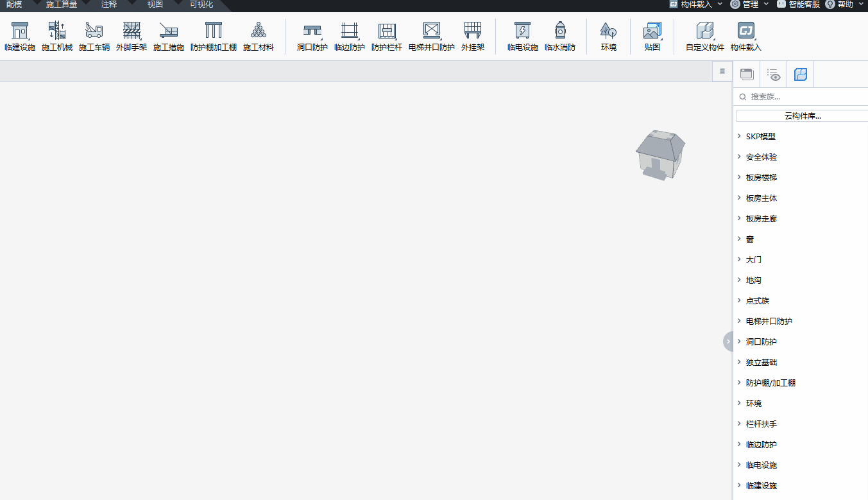Select the 临水消防 fire hydrant tool
The width and height of the screenshot is (868, 500).
[x=560, y=37]
